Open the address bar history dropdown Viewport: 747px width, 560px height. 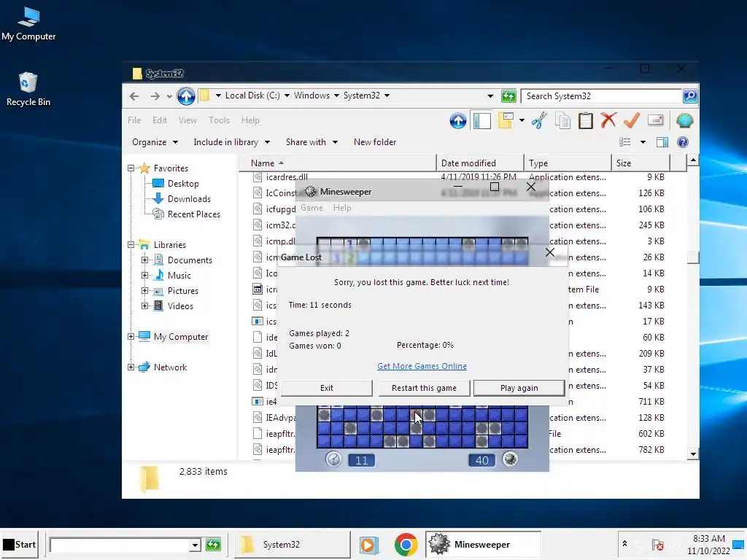(490, 96)
